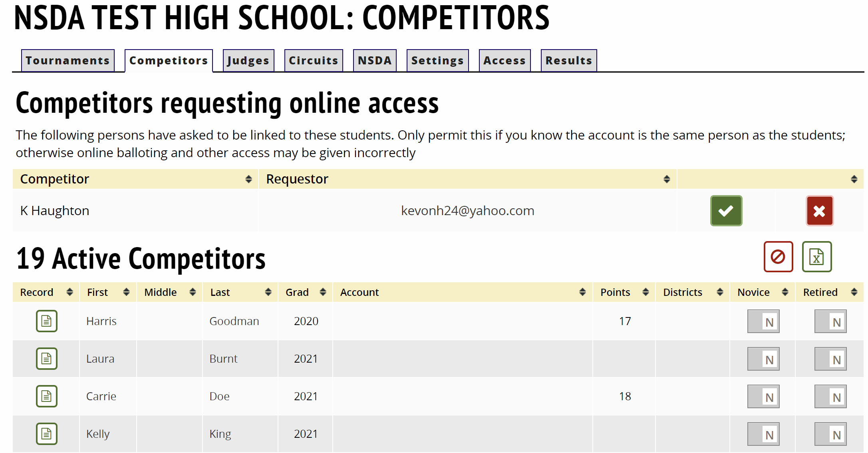868x453 pixels.
Task: Click the red prohibition icon above competitors table
Action: pyautogui.click(x=778, y=257)
